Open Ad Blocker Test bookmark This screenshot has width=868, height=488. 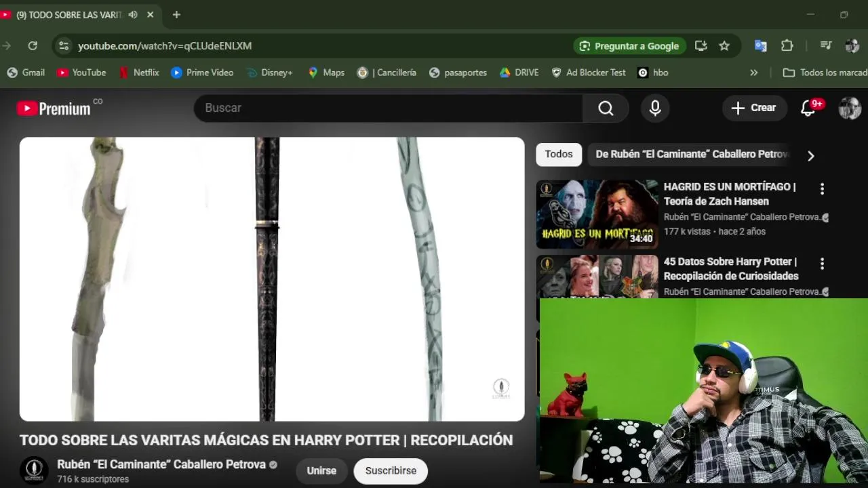tap(589, 73)
